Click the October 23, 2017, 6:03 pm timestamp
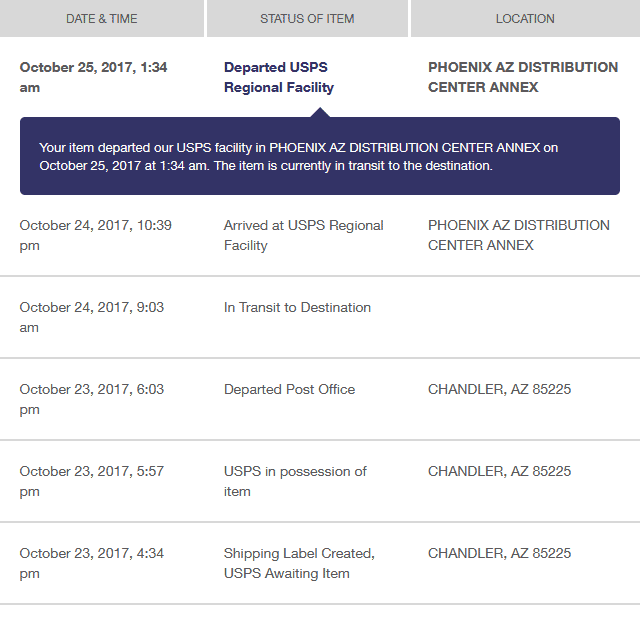The image size is (640, 640). (92, 399)
